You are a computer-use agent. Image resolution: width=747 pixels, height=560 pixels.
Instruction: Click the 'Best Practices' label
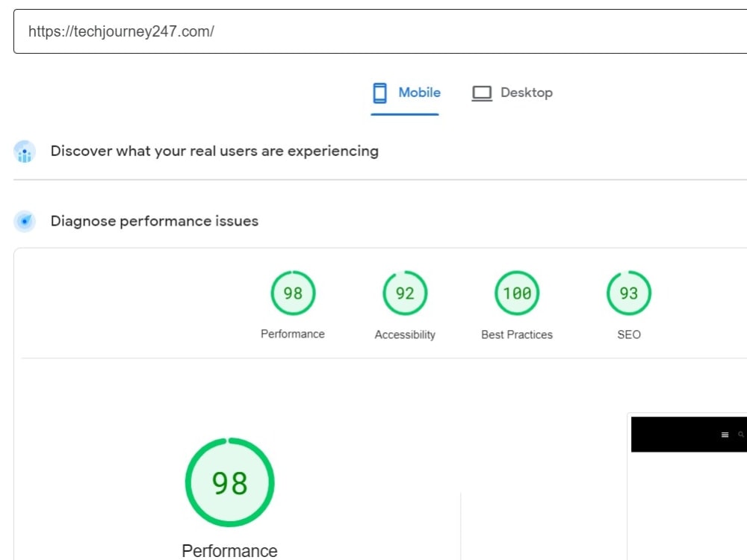[517, 335]
